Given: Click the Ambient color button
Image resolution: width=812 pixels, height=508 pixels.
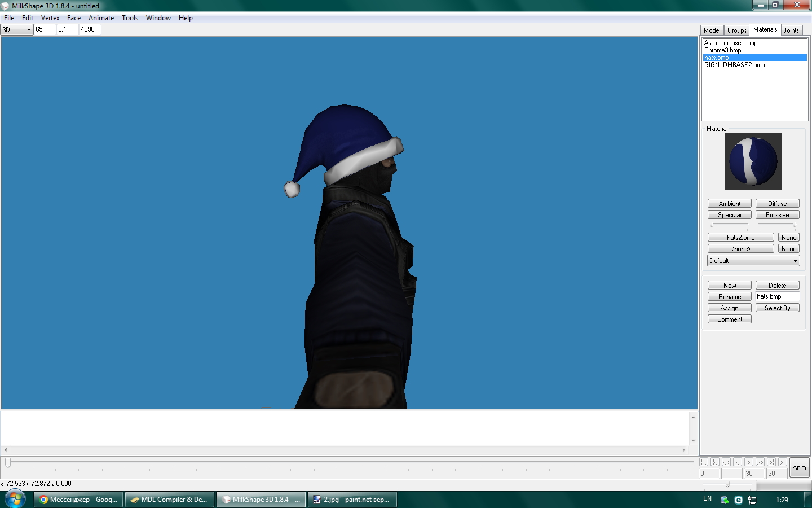Looking at the screenshot, I should [x=730, y=204].
